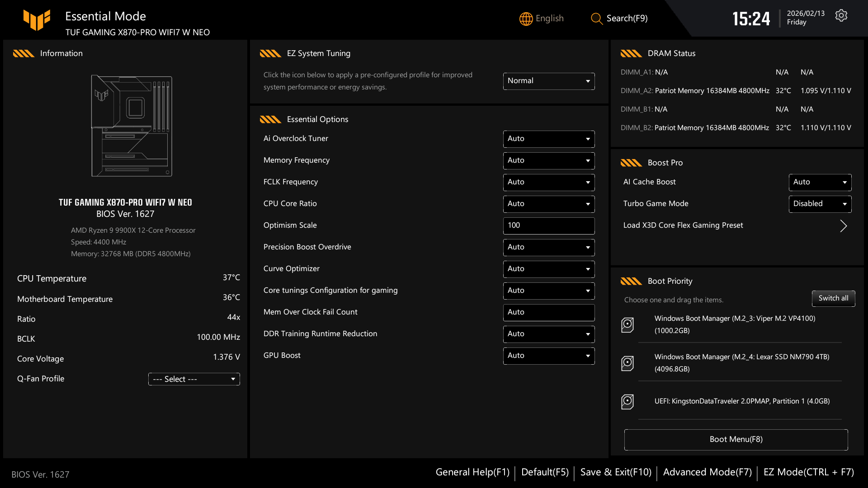Open the Memory Frequency dropdown
This screenshot has width=868, height=488.
coord(548,160)
